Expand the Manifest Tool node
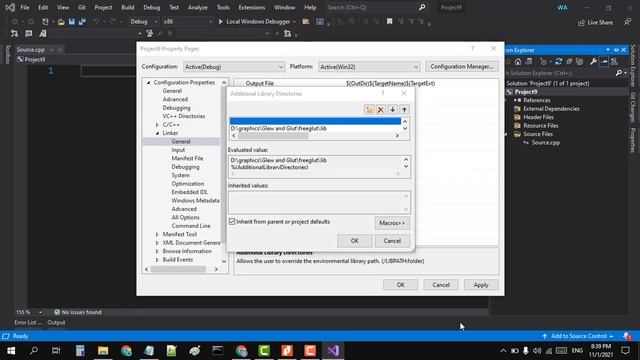 click(158, 234)
